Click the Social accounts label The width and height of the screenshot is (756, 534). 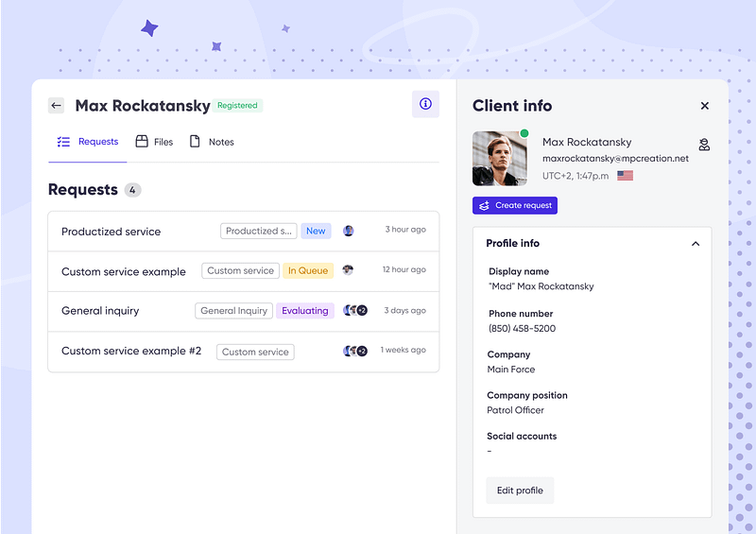pos(522,436)
